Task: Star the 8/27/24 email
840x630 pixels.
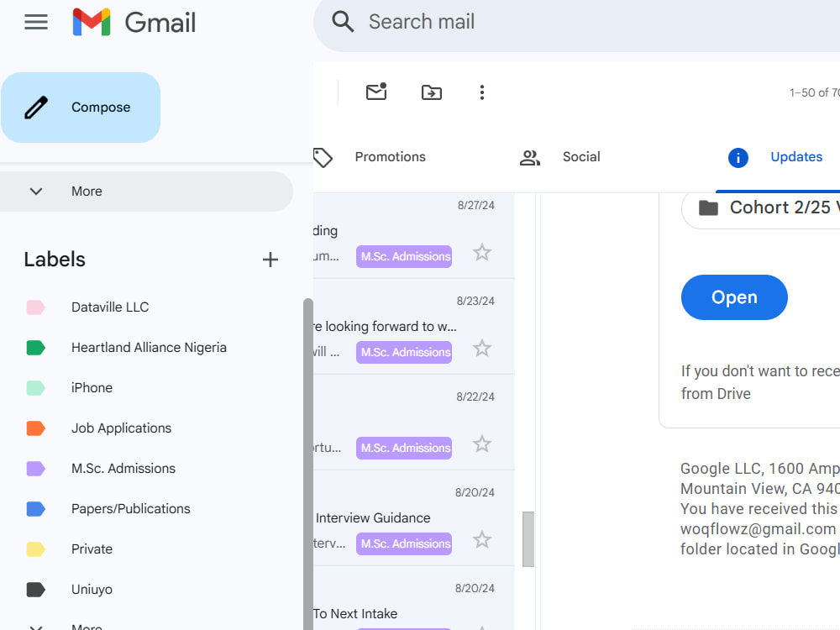Action: (482, 252)
